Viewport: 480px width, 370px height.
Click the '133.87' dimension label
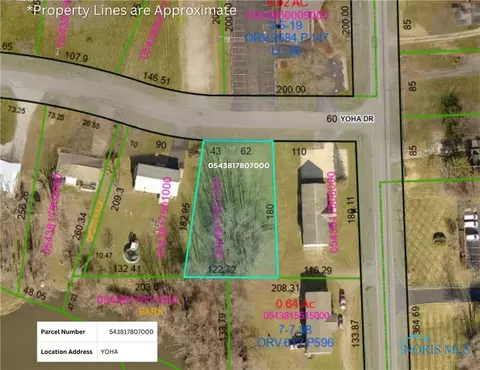(x=355, y=333)
